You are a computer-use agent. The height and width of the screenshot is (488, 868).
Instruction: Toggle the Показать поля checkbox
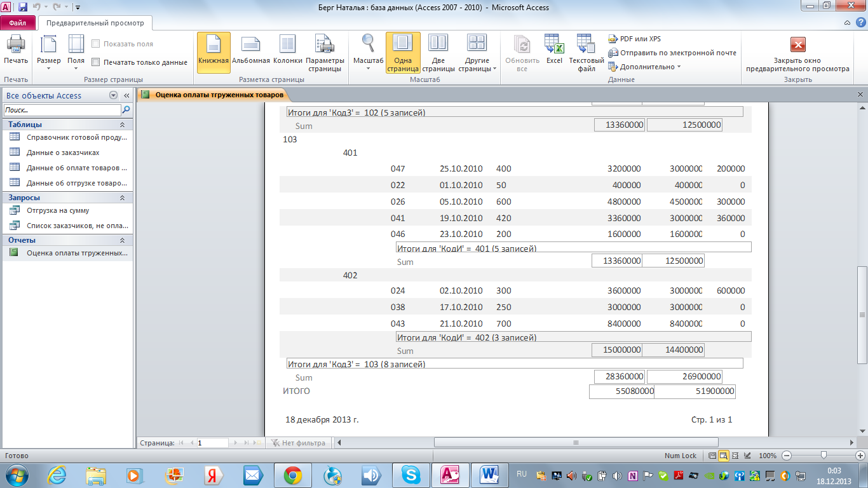click(x=96, y=44)
